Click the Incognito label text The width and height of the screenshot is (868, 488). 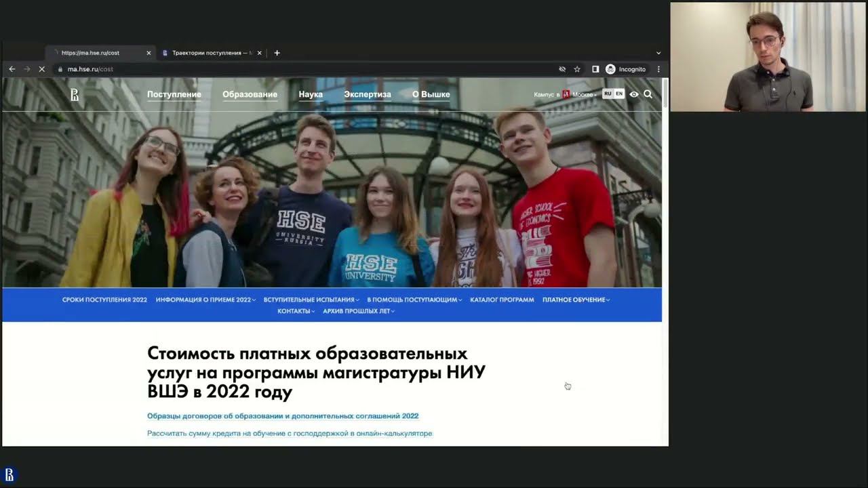click(x=632, y=69)
